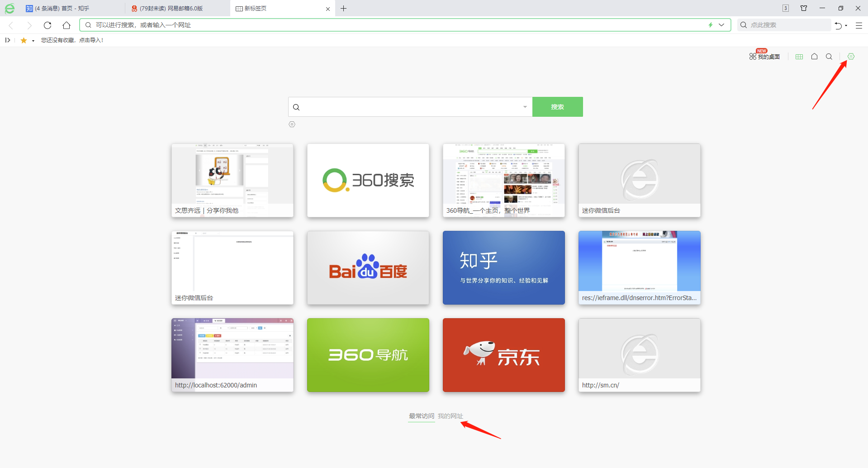Expand the address bar dropdown arrow
Screen dimensions: 868x468
[x=721, y=25]
